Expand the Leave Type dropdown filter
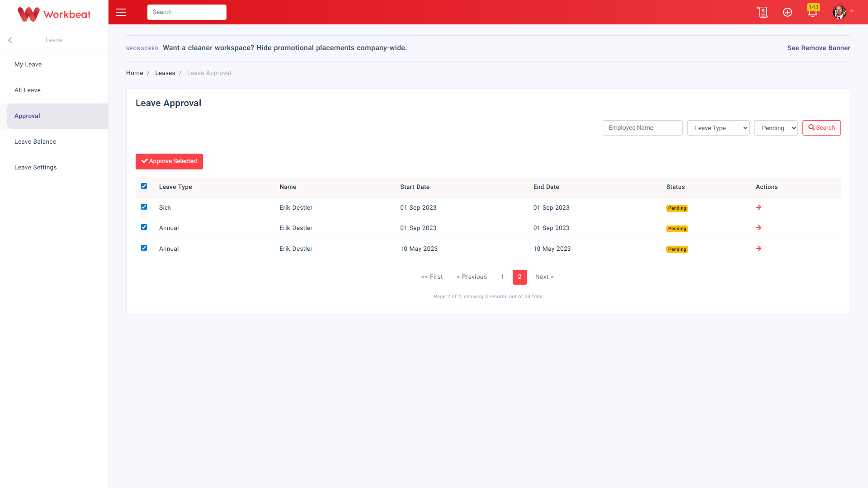This screenshot has width=868, height=488. pyautogui.click(x=718, y=128)
